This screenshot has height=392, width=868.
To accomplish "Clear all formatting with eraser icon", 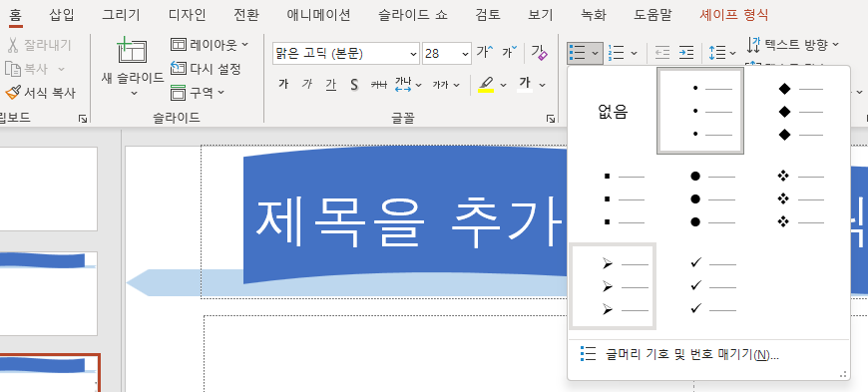I will (x=539, y=53).
